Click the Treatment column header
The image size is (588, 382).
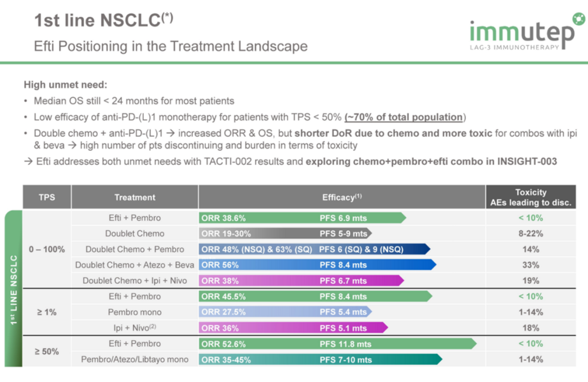(x=134, y=197)
